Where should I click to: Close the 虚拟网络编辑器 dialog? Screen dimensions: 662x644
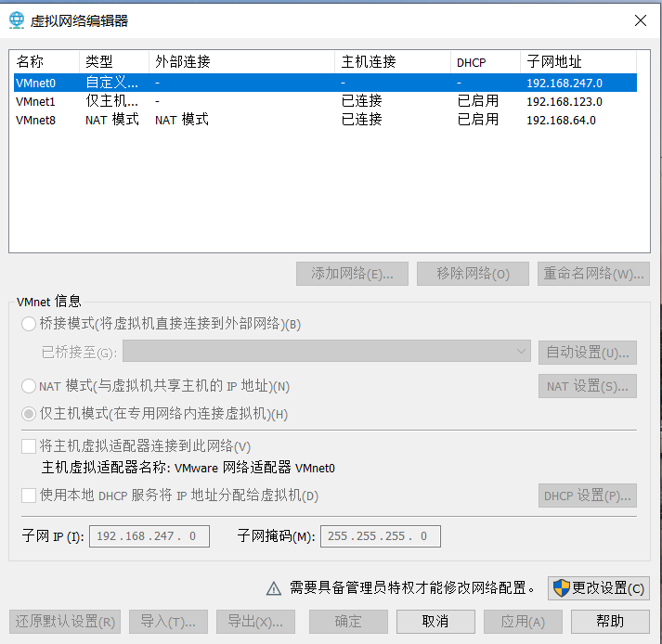pyautogui.click(x=641, y=20)
